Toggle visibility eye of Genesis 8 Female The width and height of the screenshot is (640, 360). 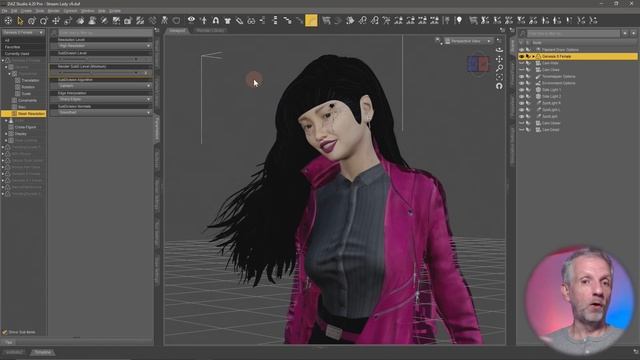[x=522, y=56]
